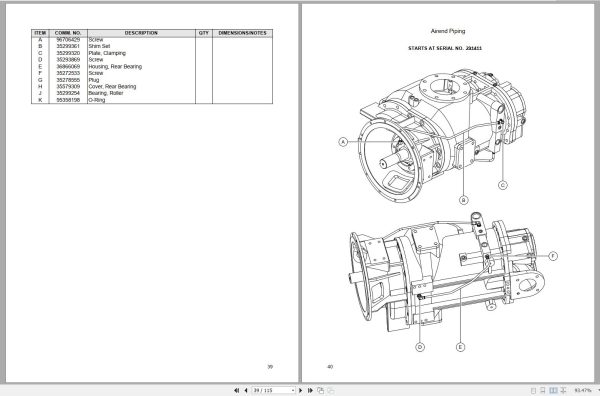Screen dimensions: 600x396
Task: Click callout C on the upper diagram
Action: pos(503,185)
